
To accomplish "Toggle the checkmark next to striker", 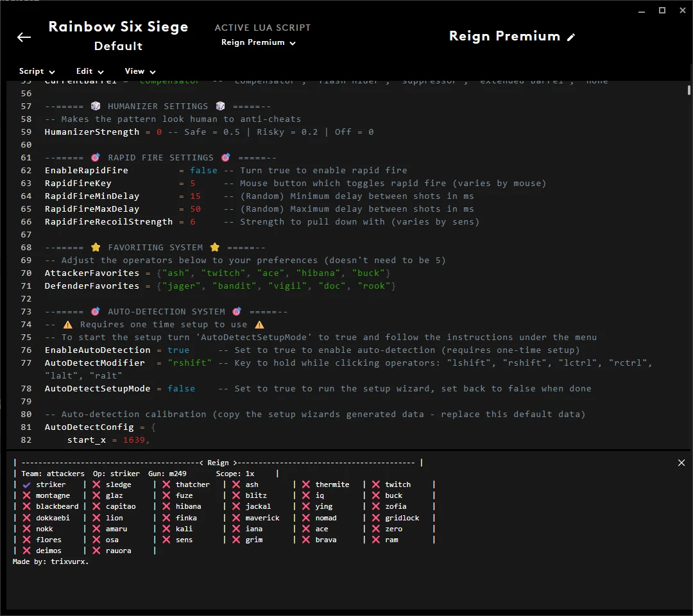I will coord(26,484).
